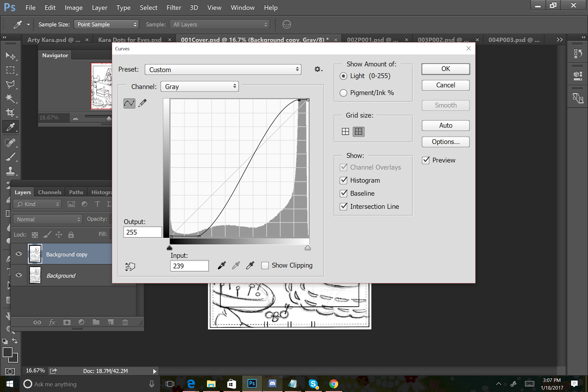Image resolution: width=588 pixels, height=392 pixels.
Task: Select the Rectangular Marquee tool
Action: coord(10,70)
